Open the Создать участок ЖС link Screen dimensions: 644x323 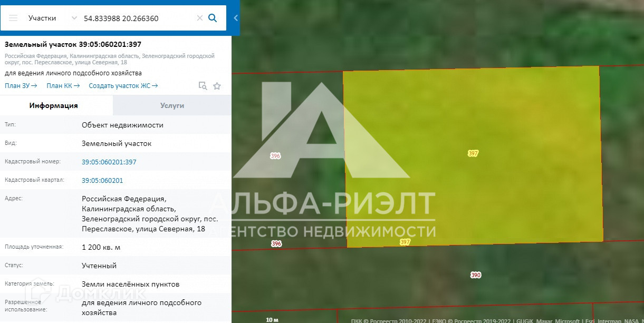click(x=123, y=86)
